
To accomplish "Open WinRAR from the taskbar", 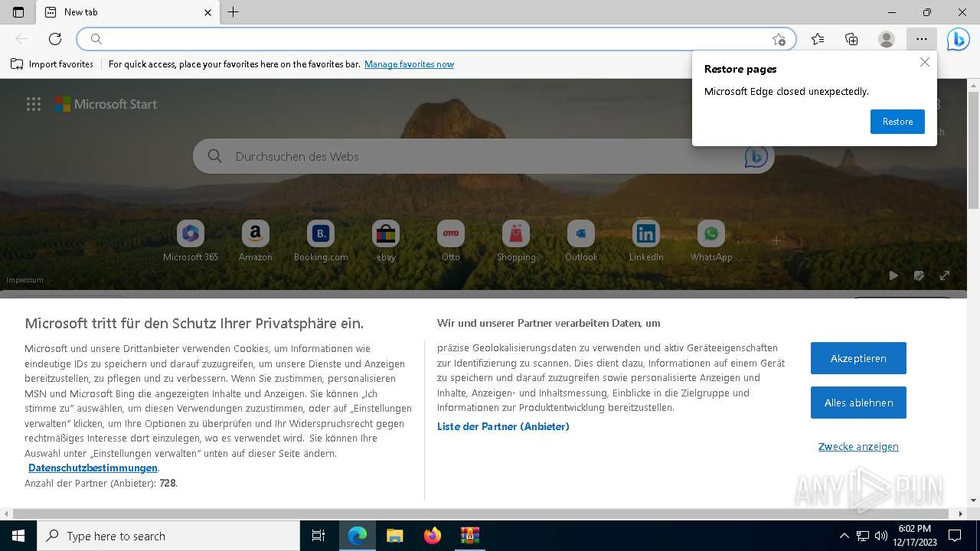I will [x=470, y=536].
